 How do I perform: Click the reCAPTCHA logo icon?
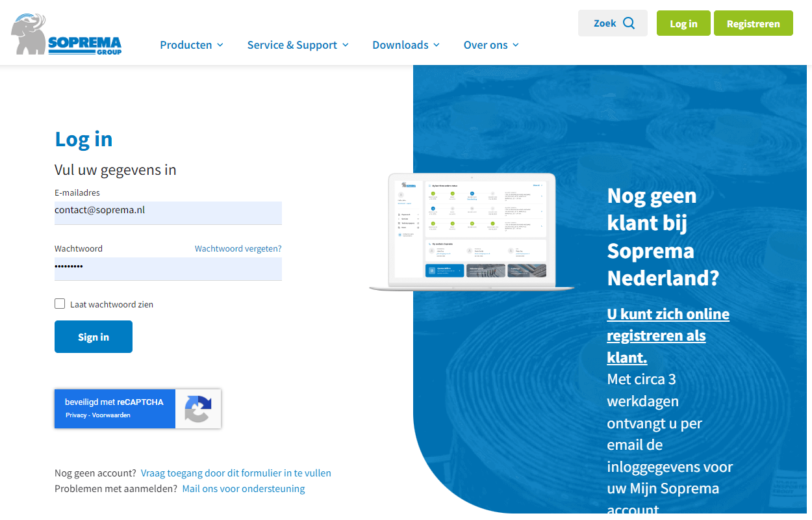coord(198,409)
